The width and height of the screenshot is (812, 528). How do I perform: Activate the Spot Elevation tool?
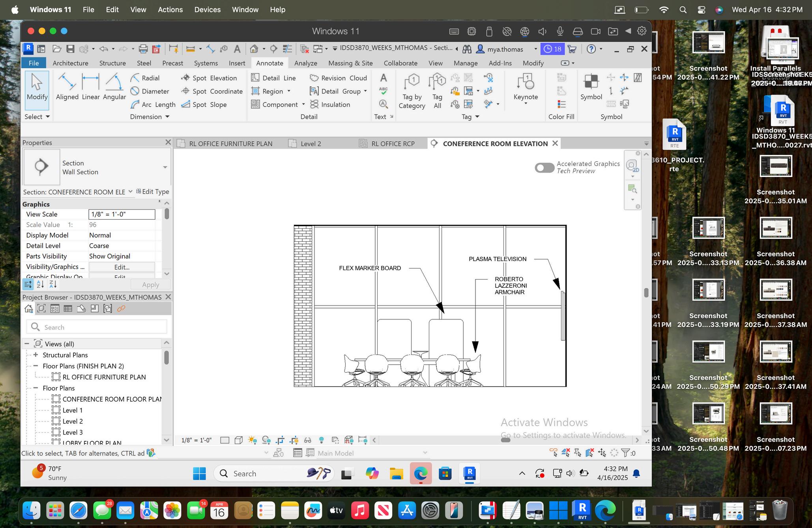209,78
